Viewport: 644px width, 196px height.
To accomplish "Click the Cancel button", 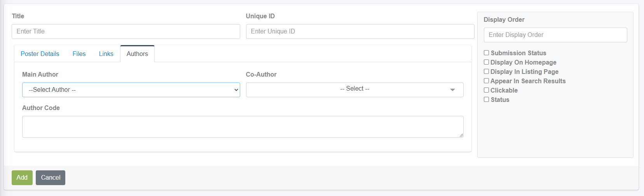I will [x=51, y=178].
